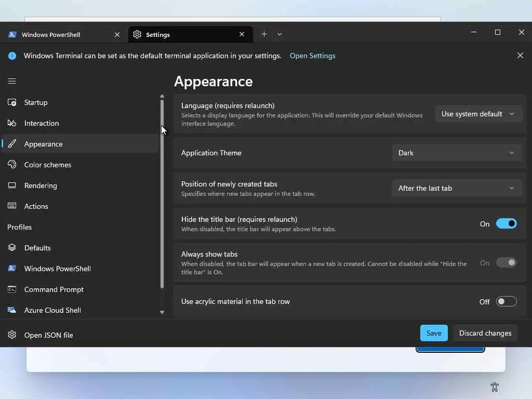This screenshot has width=532, height=399.
Task: Open the Application Theme dropdown
Action: 457,153
